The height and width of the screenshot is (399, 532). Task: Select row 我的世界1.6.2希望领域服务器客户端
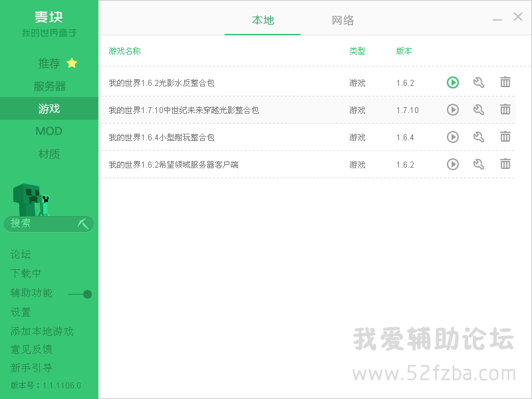307,164
